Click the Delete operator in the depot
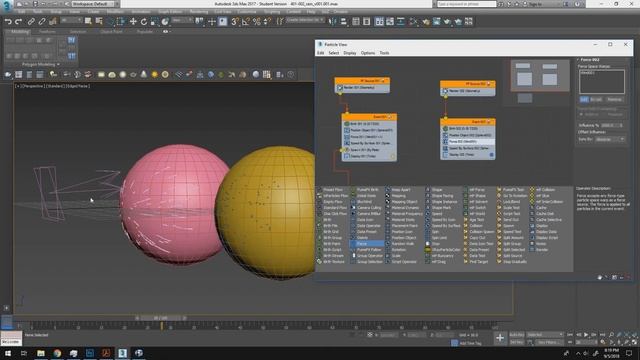 [x=362, y=238]
